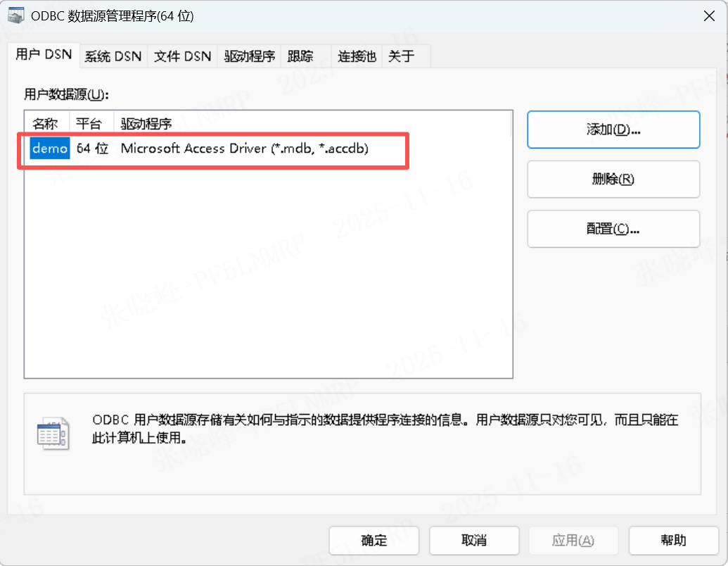The height and width of the screenshot is (566, 728).
Task: Open the 系统 DSN tab
Action: coord(113,57)
